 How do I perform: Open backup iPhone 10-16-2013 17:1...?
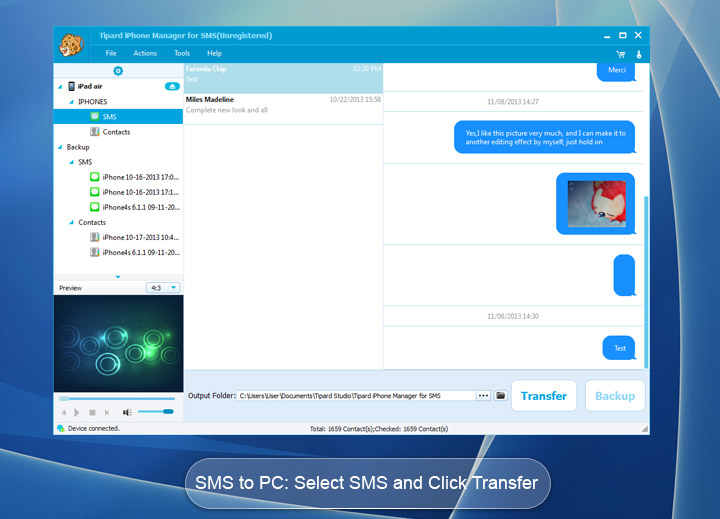[135, 192]
